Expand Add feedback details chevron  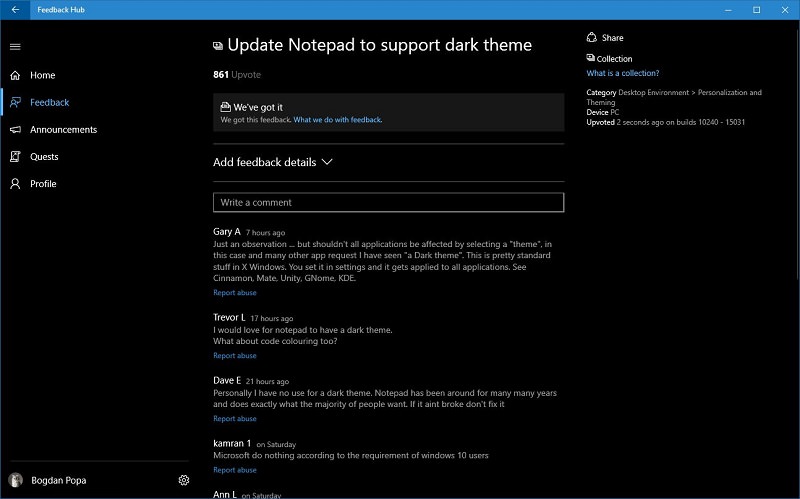coord(327,162)
